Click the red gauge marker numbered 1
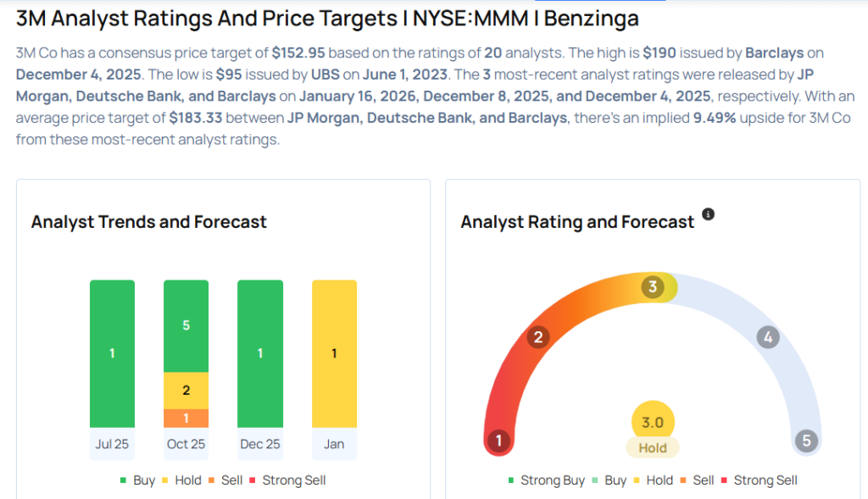Image resolution: width=868 pixels, height=499 pixels. pyautogui.click(x=499, y=441)
